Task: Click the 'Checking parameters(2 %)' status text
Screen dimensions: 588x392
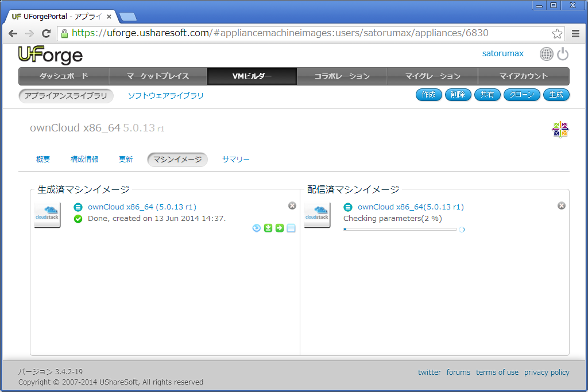Action: 393,219
